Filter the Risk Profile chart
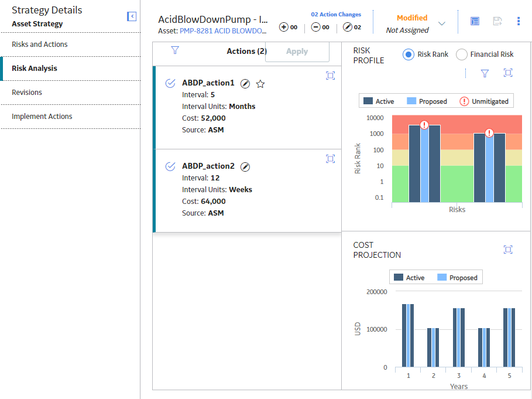 485,73
